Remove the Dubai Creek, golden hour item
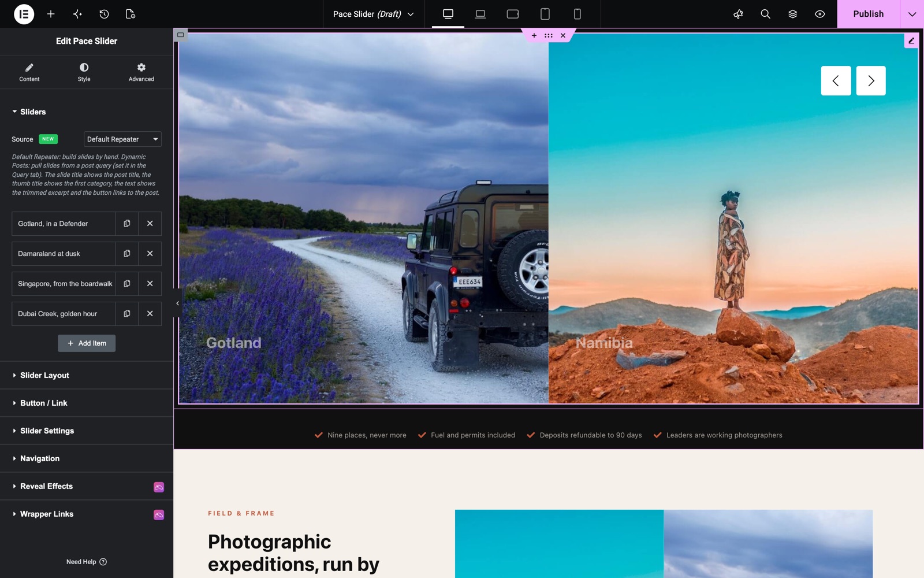The image size is (924, 578). pos(150,314)
